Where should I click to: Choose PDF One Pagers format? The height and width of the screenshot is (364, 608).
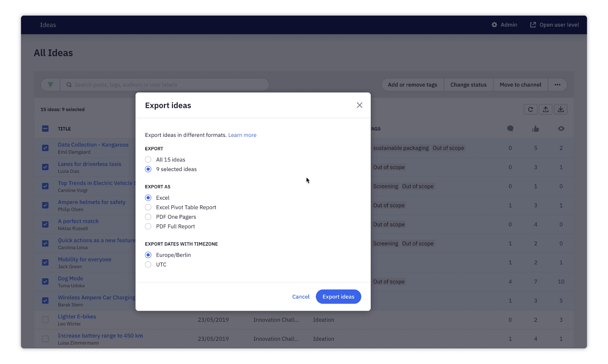pos(148,217)
